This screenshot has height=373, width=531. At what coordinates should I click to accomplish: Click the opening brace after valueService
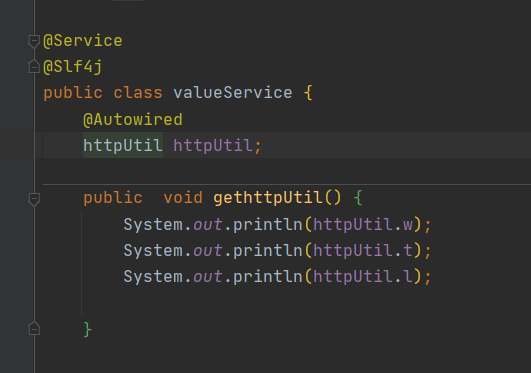(308, 93)
